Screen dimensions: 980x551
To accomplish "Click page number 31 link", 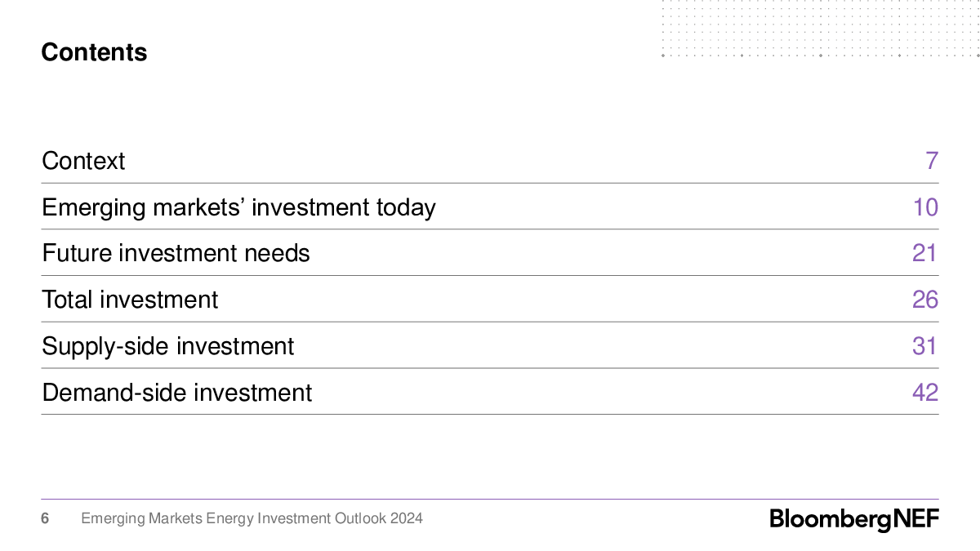I will click(x=925, y=346).
